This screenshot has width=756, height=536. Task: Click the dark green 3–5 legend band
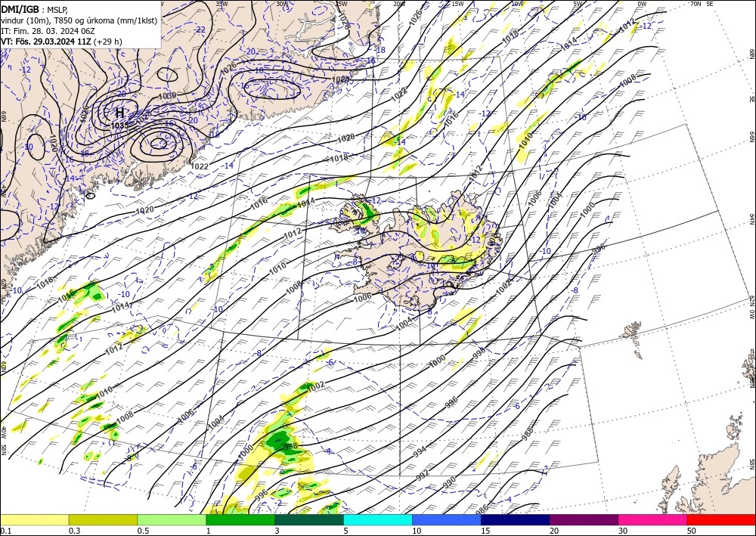[309, 519]
